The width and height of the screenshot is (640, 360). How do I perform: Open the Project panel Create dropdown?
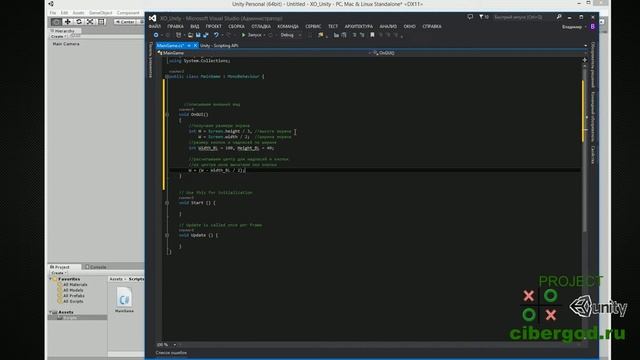point(59,273)
